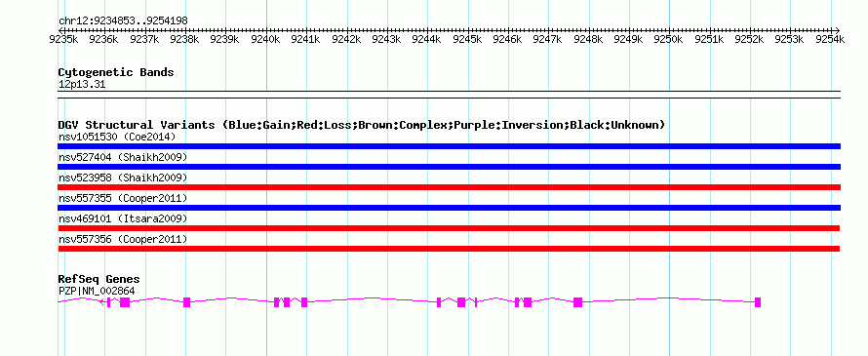Select the 9240k ruler tick label
This screenshot has width=868, height=356.
(265, 39)
